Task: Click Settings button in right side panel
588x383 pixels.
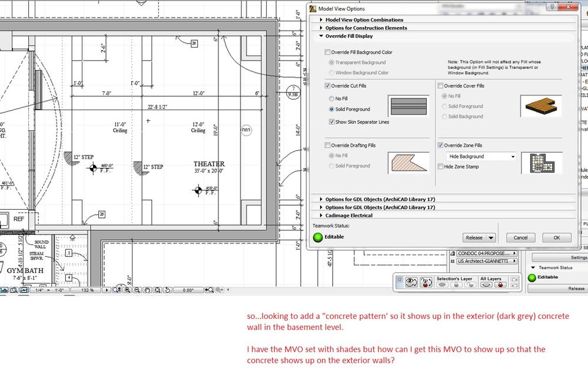Action: 560,257
